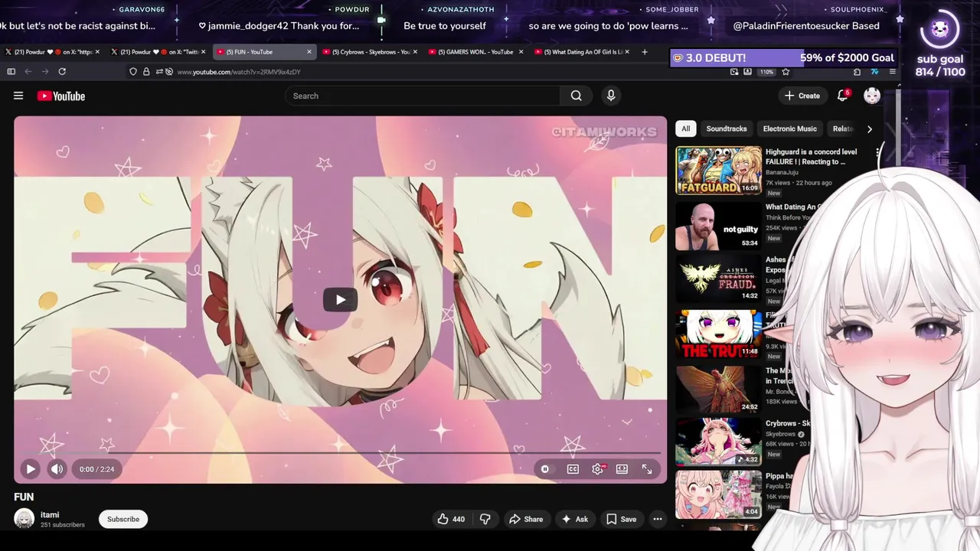Switch to What Dating An OF Girl tab
This screenshot has height=551, width=980.
[582, 52]
